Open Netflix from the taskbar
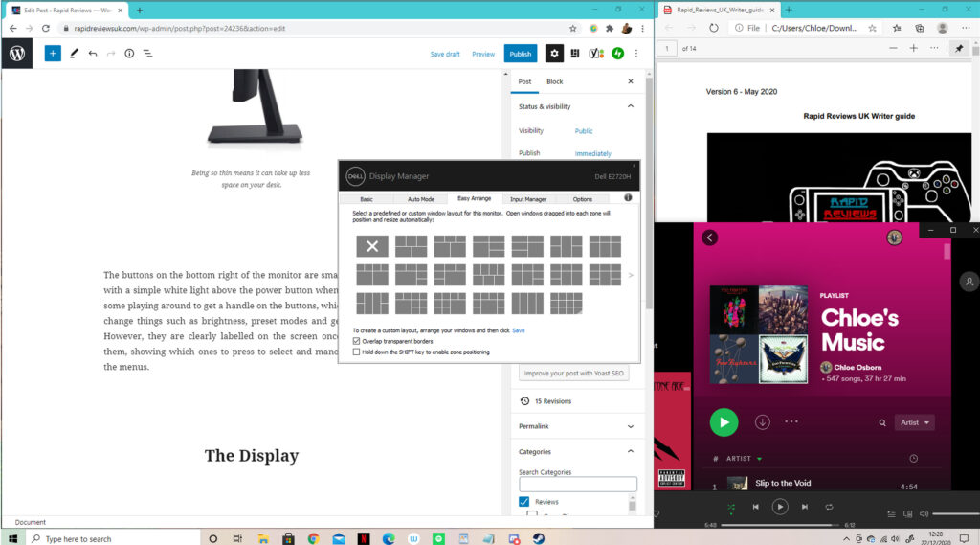 tap(363, 538)
